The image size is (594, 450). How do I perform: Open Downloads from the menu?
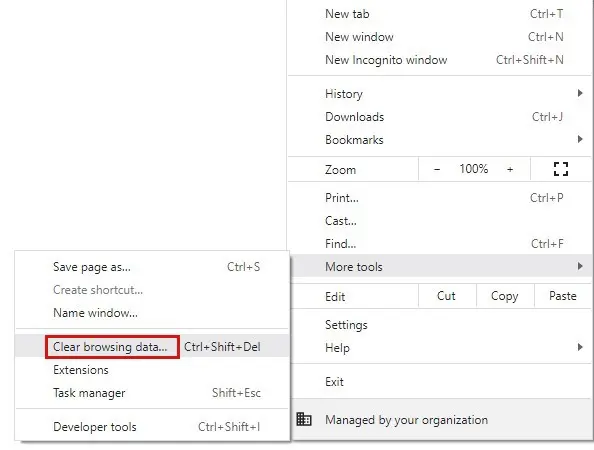point(440,117)
